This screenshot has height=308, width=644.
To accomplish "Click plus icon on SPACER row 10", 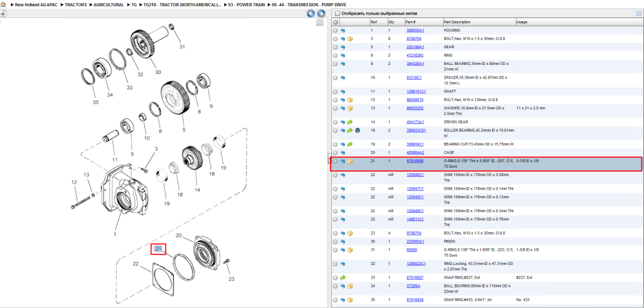I will pyautogui.click(x=336, y=78).
